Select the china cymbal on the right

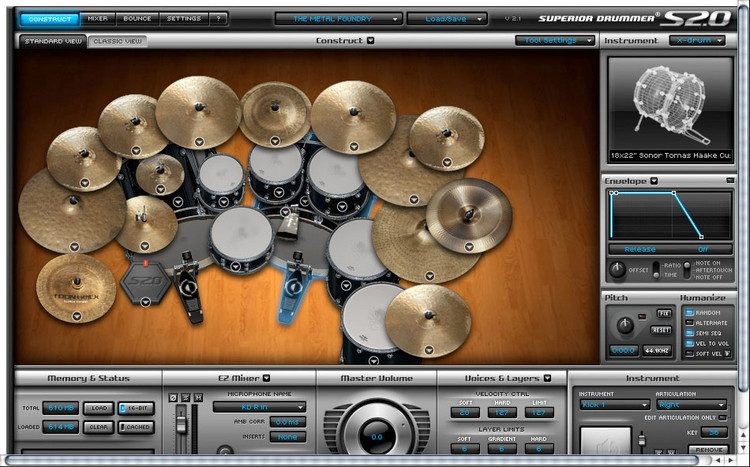pos(469,215)
